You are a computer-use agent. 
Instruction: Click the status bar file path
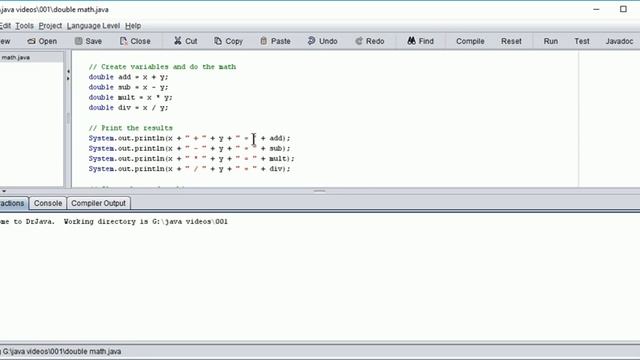[62, 351]
